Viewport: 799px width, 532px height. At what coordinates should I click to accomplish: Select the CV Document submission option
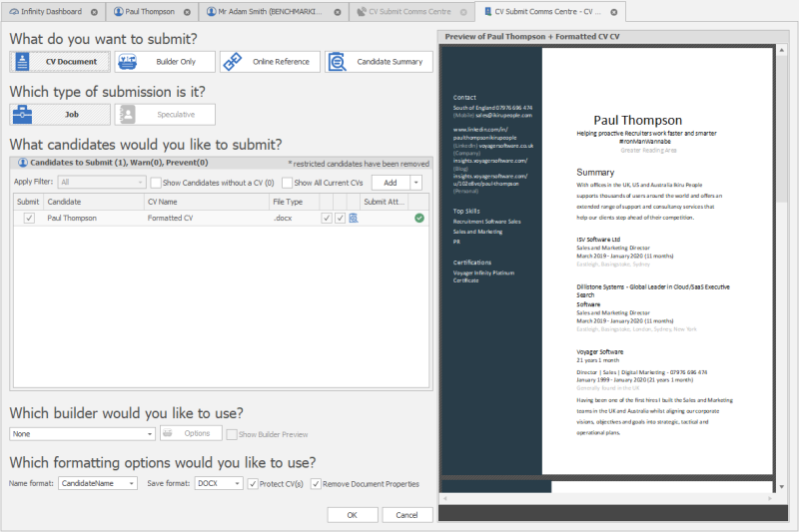(x=60, y=62)
